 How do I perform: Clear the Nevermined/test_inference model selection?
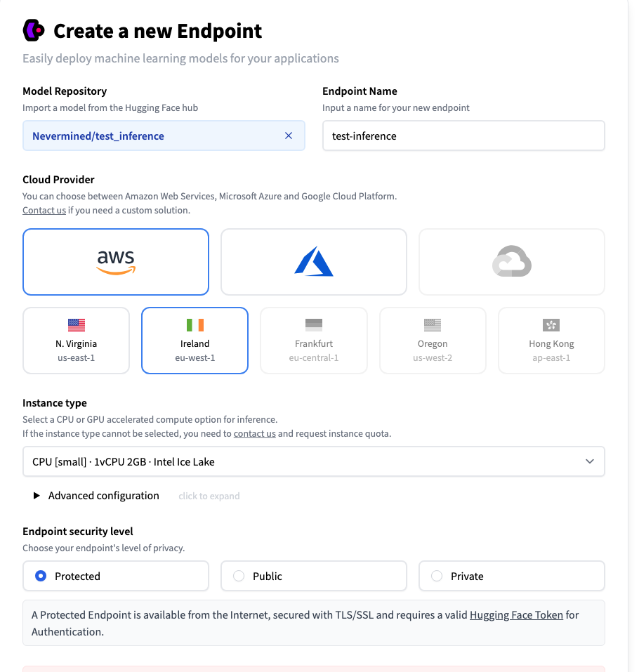289,136
